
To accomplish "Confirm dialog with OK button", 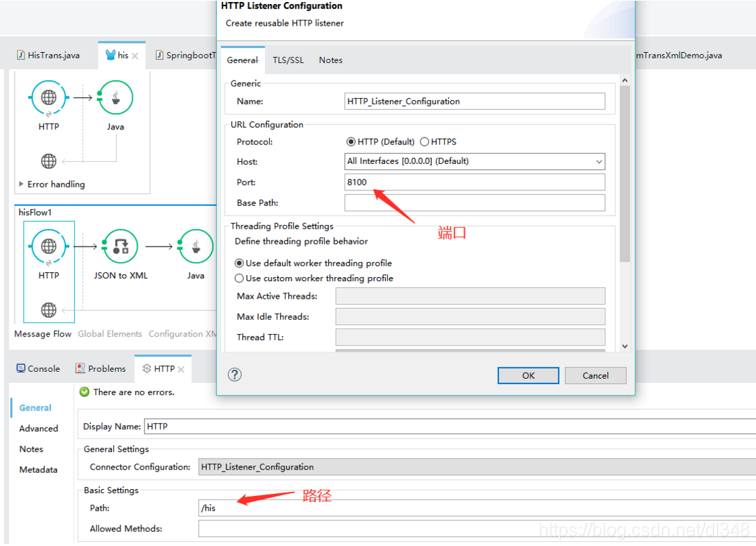I will click(528, 375).
